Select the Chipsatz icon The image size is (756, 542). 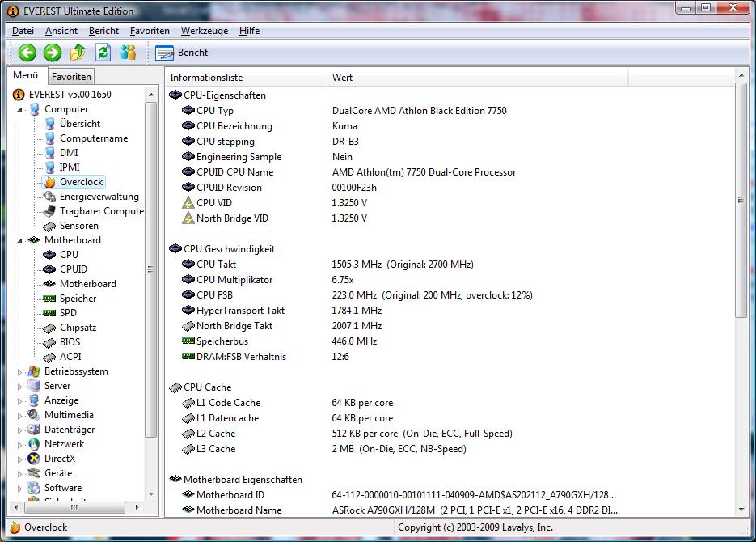point(49,328)
